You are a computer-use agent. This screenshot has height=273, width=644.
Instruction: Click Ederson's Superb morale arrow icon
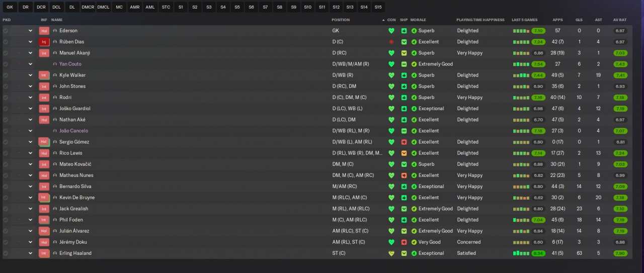(x=414, y=31)
